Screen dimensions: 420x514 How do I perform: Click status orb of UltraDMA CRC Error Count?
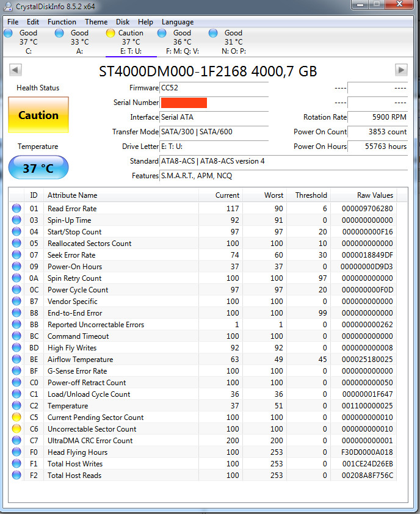pos(16,441)
